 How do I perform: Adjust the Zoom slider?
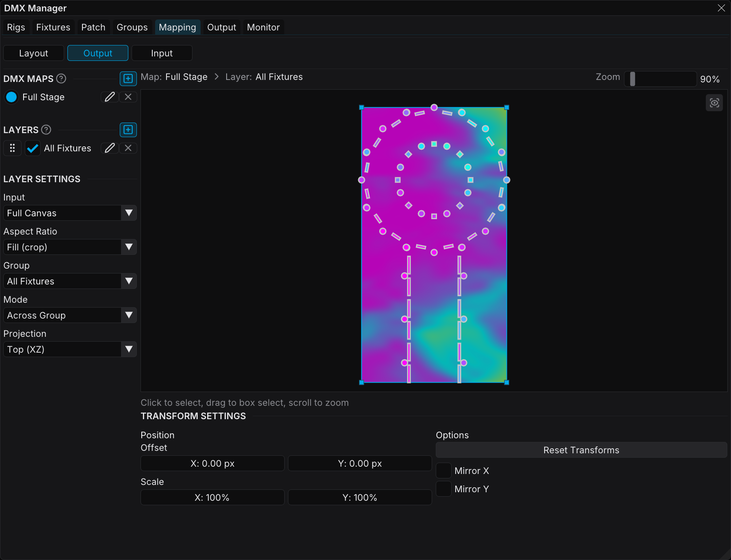pyautogui.click(x=660, y=79)
